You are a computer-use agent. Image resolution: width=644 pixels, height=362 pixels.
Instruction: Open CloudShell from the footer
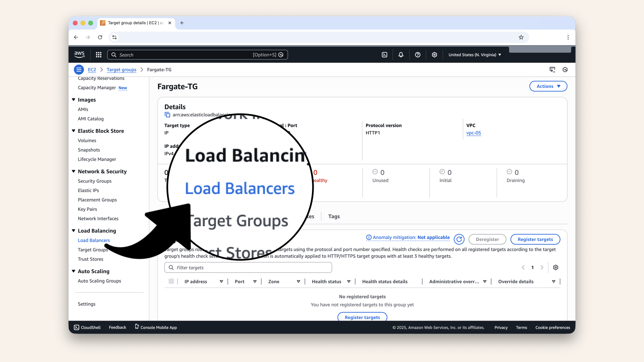(x=87, y=327)
